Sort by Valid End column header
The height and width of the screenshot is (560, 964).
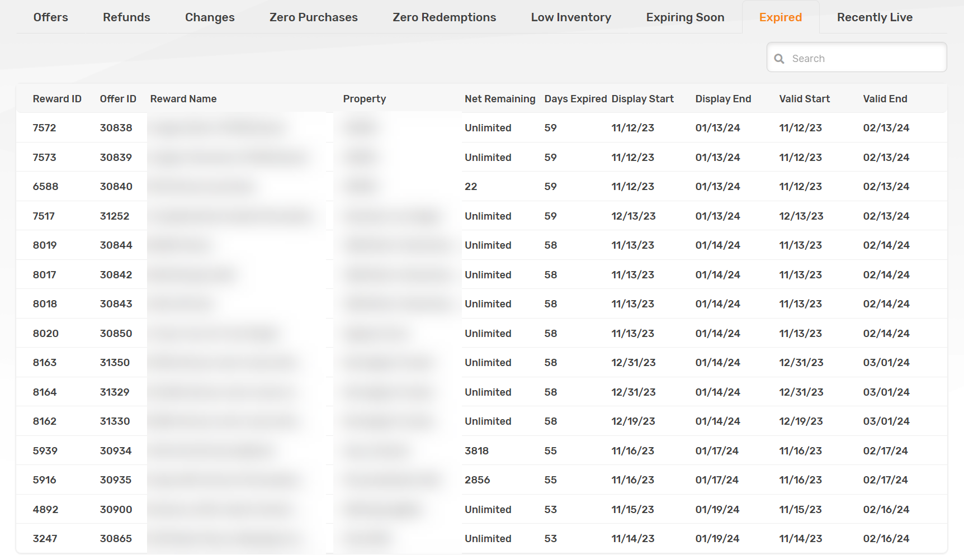tap(885, 99)
